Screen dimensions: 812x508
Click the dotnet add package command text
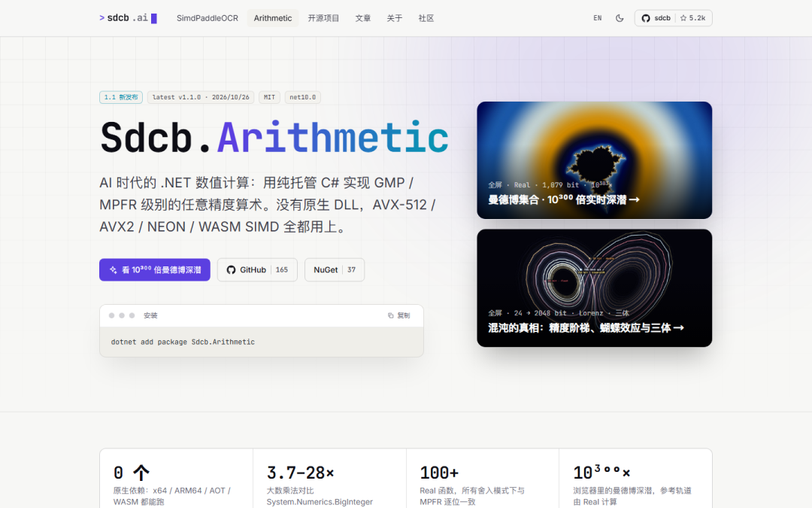183,342
